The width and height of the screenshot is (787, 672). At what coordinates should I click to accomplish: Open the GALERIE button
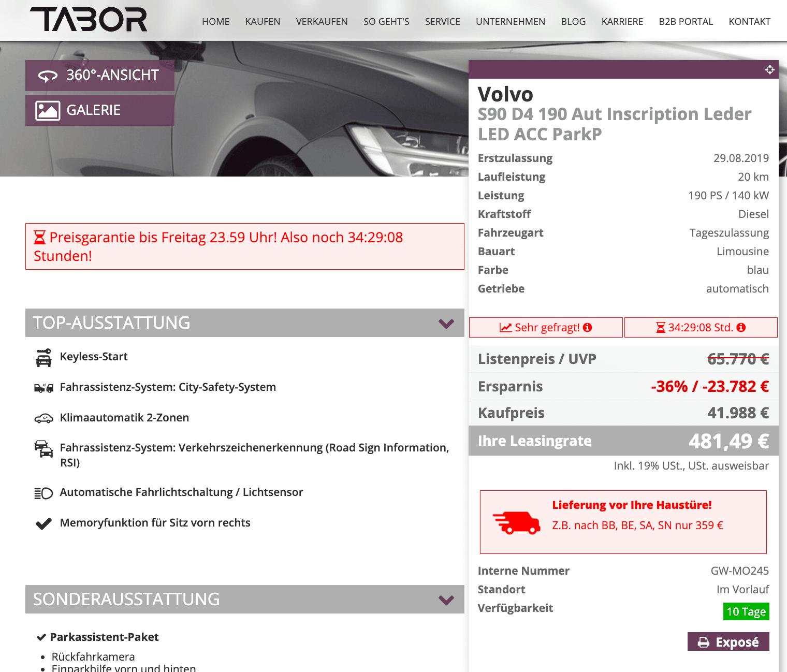point(100,110)
